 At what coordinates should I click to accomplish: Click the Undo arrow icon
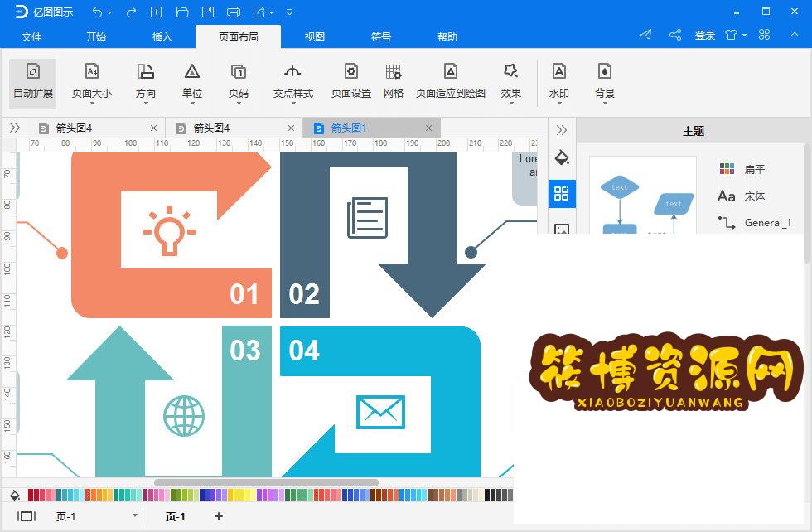[98, 12]
